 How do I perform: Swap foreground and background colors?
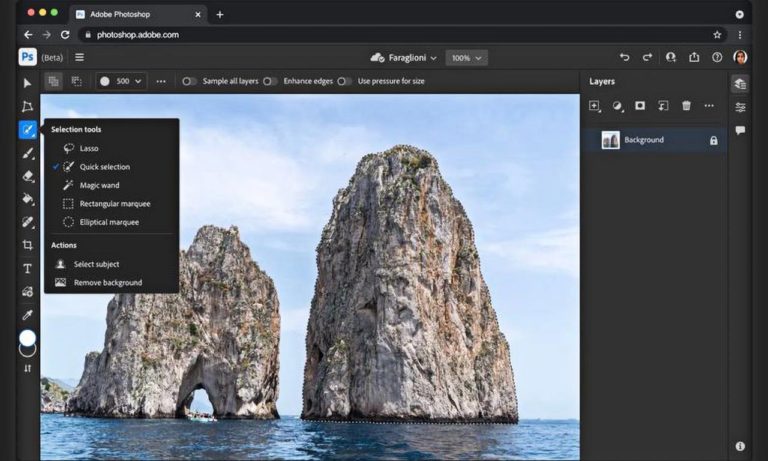[27, 368]
